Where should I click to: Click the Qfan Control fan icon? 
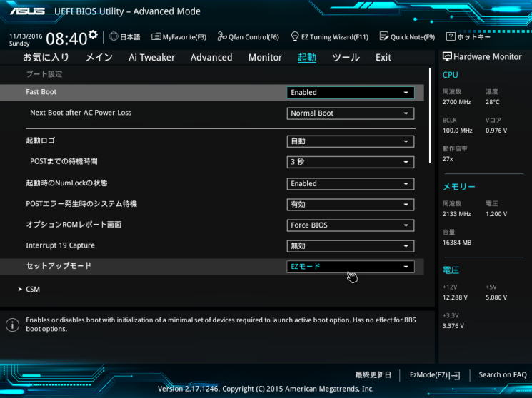pos(222,36)
